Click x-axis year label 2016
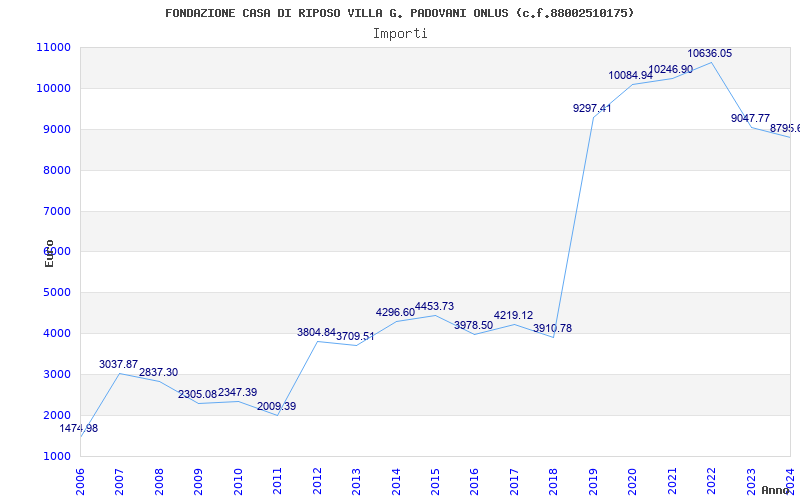Viewport: 800px width, 500px height. tap(474, 481)
